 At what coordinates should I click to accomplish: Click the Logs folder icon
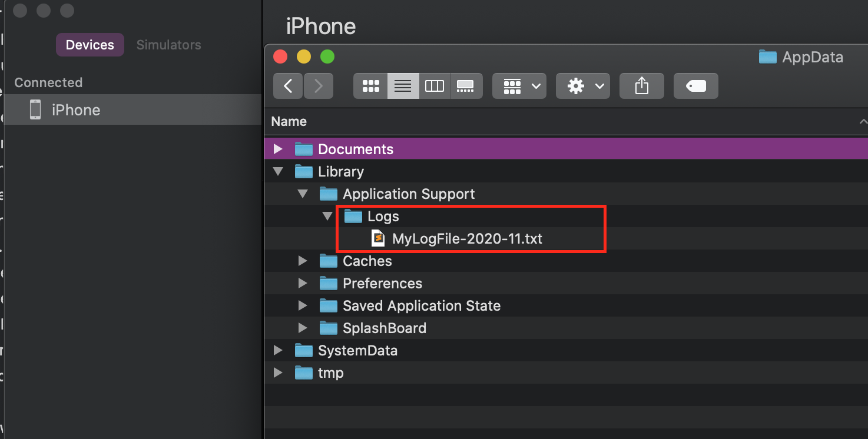pyautogui.click(x=353, y=216)
